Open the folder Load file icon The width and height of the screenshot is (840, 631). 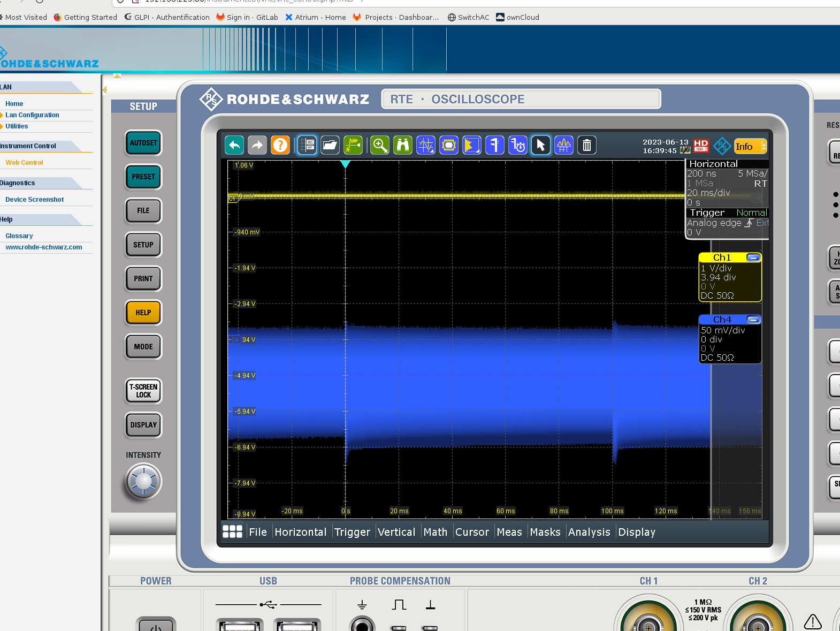[x=330, y=145]
